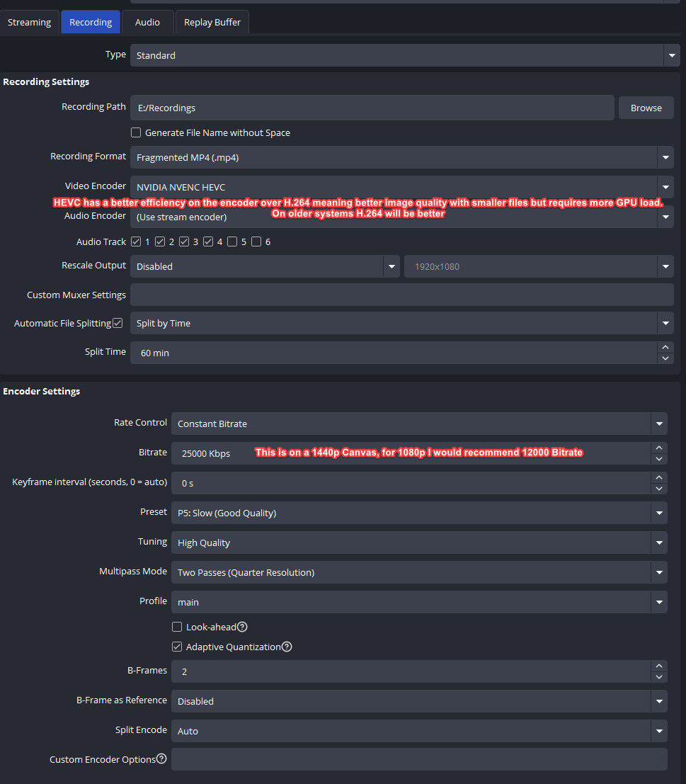Uncheck Audio Track 1
The image size is (686, 784).
click(x=136, y=242)
